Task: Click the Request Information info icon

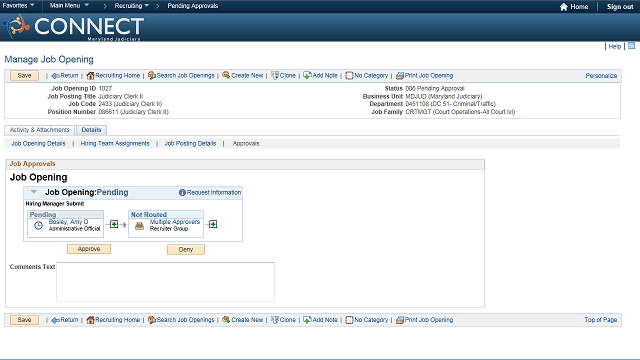Action: (x=182, y=193)
